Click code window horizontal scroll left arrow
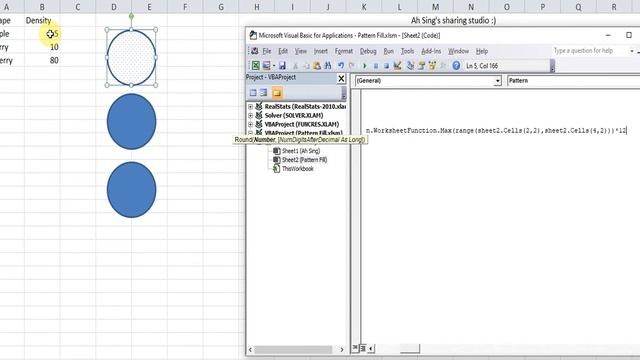 [371, 348]
